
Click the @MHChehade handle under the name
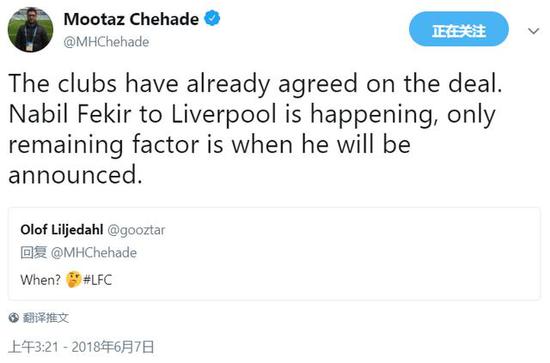coord(106,42)
